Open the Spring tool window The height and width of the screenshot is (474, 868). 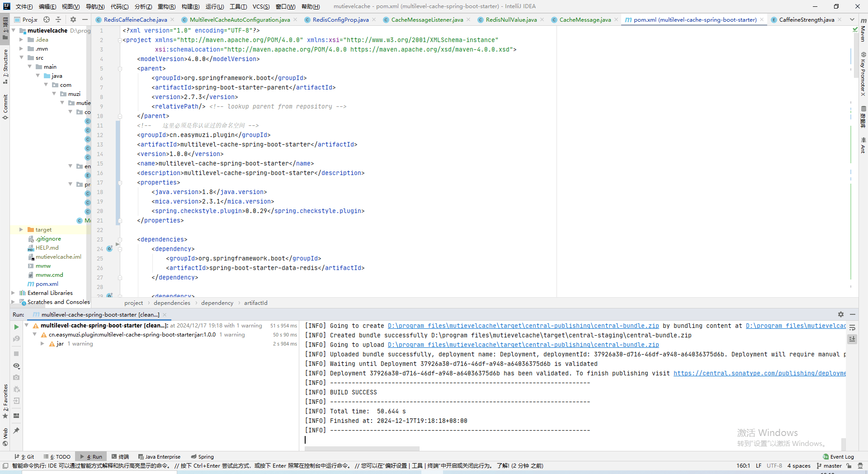202,457
